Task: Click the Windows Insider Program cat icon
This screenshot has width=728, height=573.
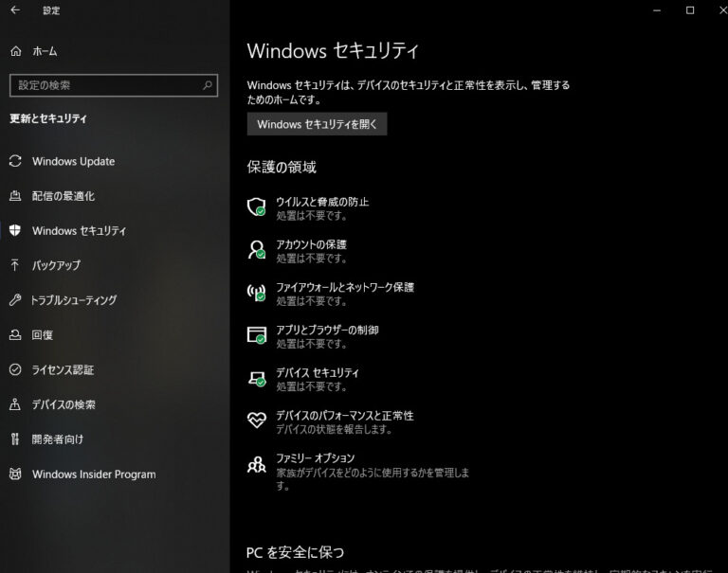Action: pyautogui.click(x=15, y=474)
